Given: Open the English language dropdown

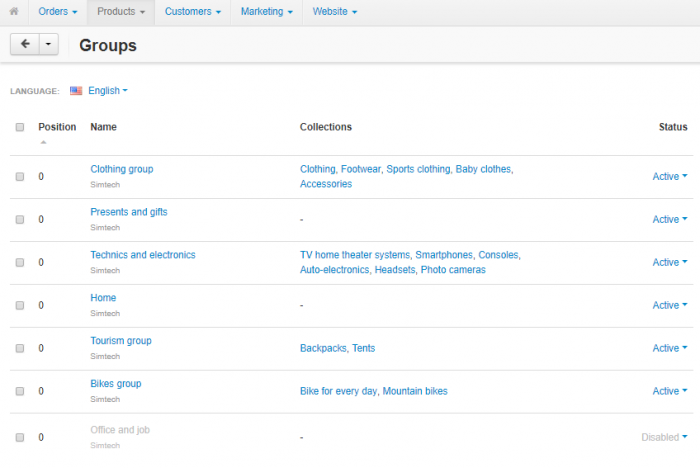Looking at the screenshot, I should tap(108, 91).
